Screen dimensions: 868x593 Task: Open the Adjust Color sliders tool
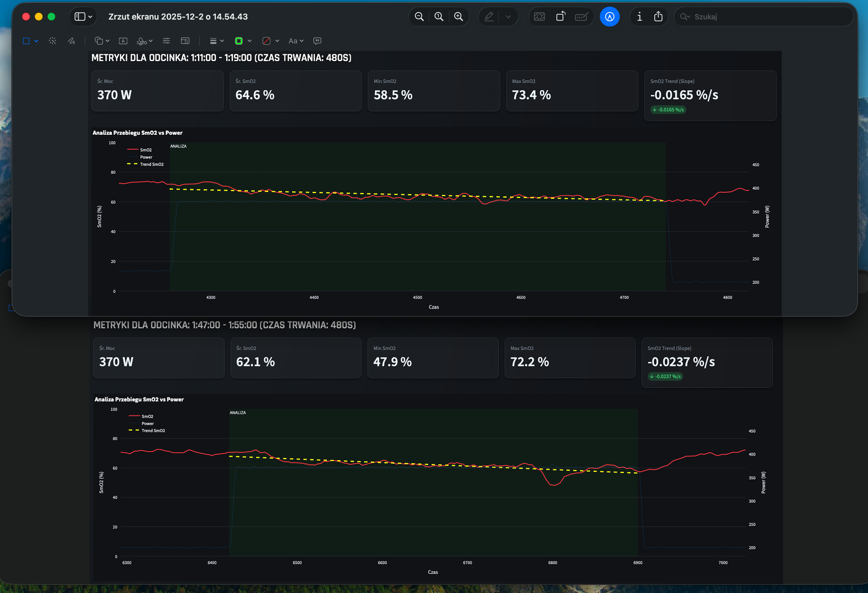pyautogui.click(x=166, y=41)
